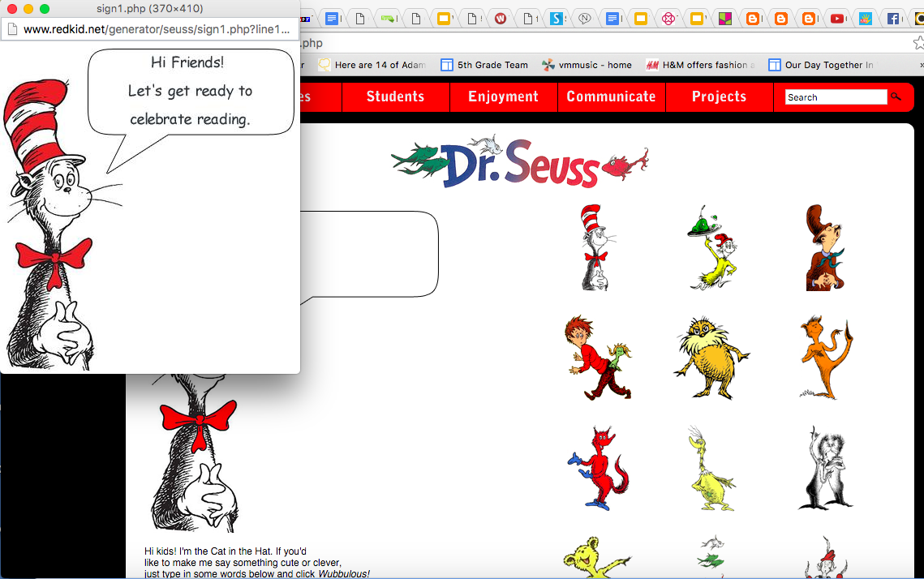Click the YouTube icon in the bookmarks bar
The height and width of the screenshot is (579, 924).
(837, 18)
